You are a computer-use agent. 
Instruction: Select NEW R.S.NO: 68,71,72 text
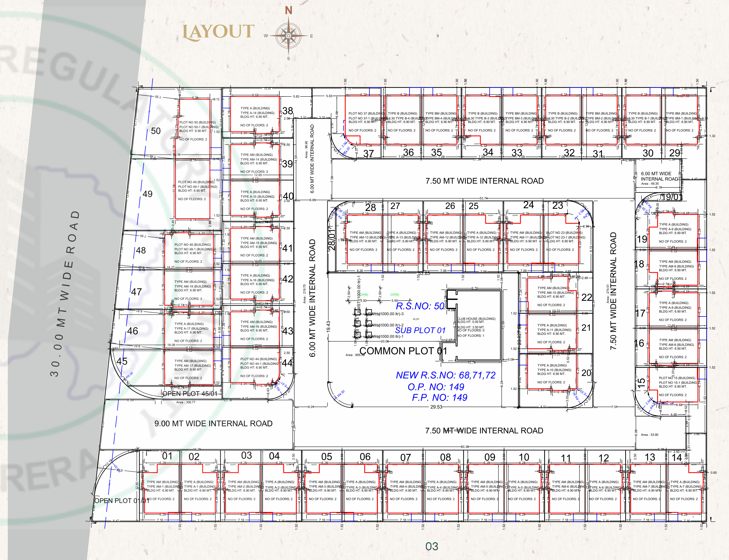click(445, 375)
